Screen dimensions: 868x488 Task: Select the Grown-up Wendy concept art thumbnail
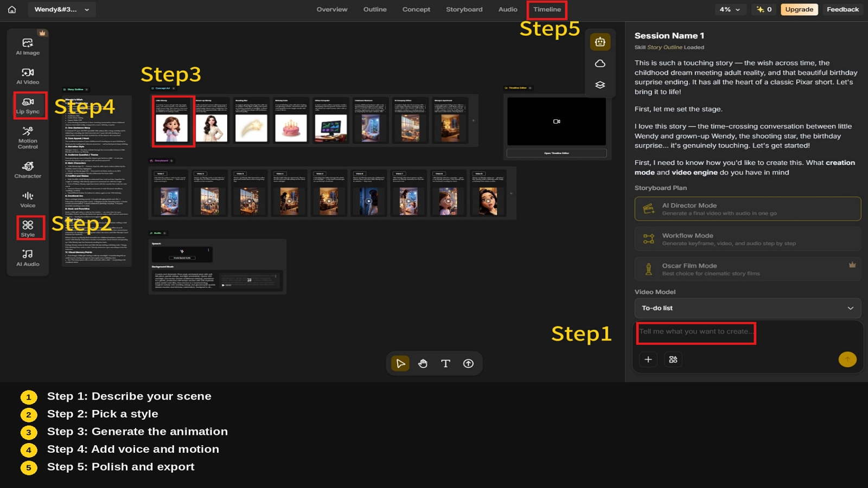(212, 128)
